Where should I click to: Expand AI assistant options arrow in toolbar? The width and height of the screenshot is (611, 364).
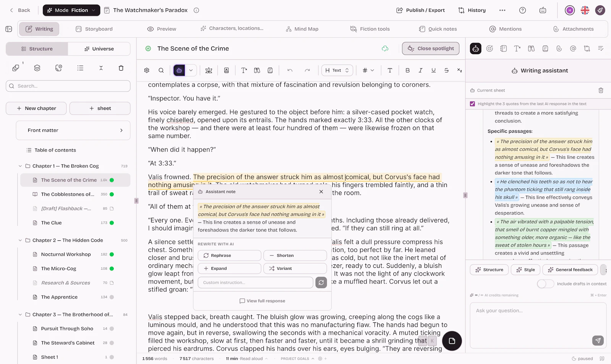[191, 70]
